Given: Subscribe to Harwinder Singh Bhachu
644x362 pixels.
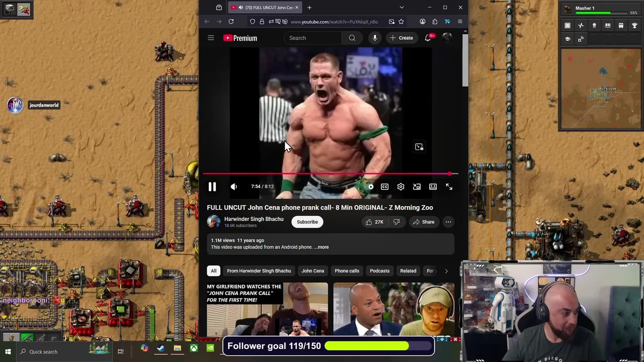Looking at the screenshot, I should tap(307, 222).
